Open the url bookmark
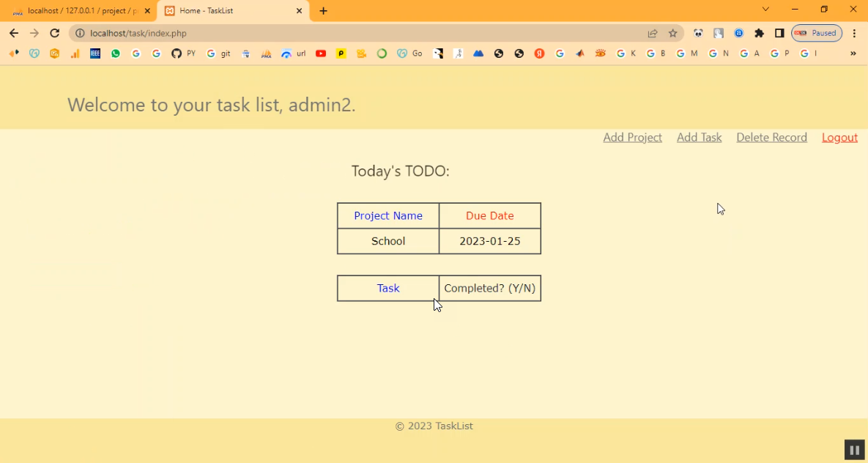Image resolution: width=868 pixels, height=463 pixels. [x=294, y=53]
